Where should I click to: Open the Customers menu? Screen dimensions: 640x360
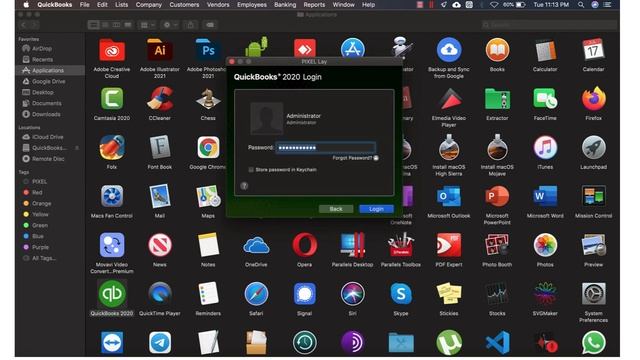[x=184, y=5]
